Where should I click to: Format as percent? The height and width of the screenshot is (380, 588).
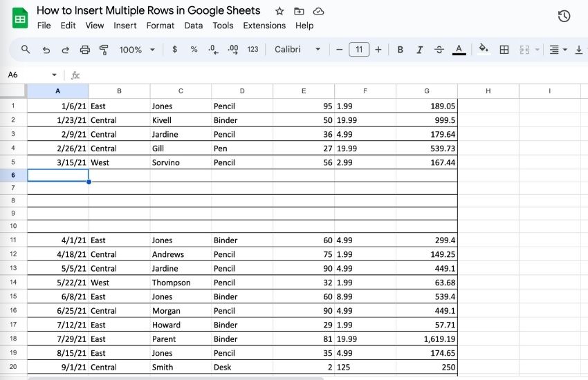pos(194,50)
